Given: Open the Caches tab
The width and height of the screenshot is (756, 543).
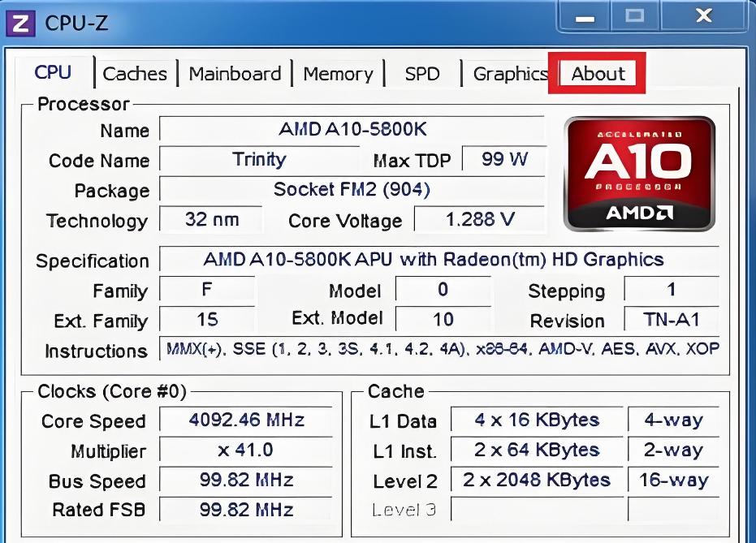Looking at the screenshot, I should 135,74.
